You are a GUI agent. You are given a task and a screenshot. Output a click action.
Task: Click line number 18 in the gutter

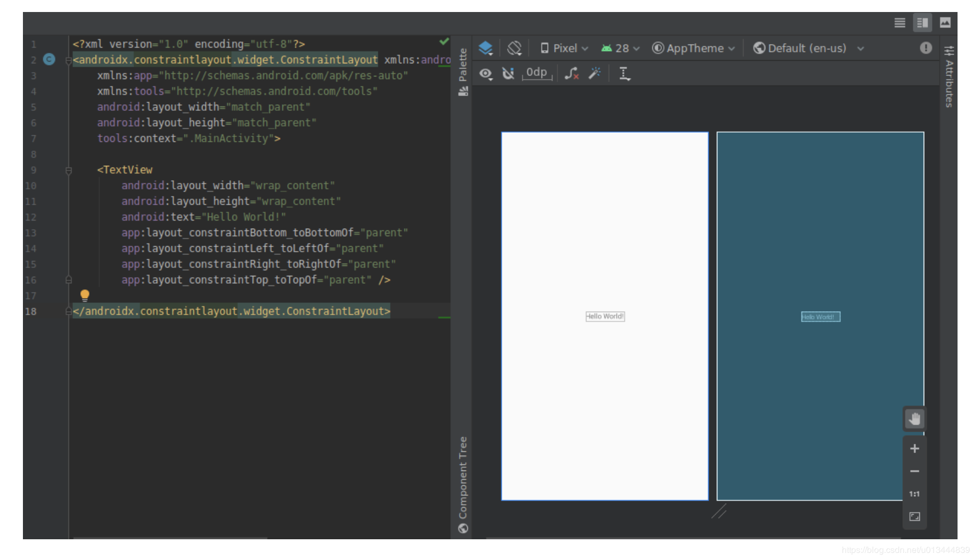click(x=31, y=312)
